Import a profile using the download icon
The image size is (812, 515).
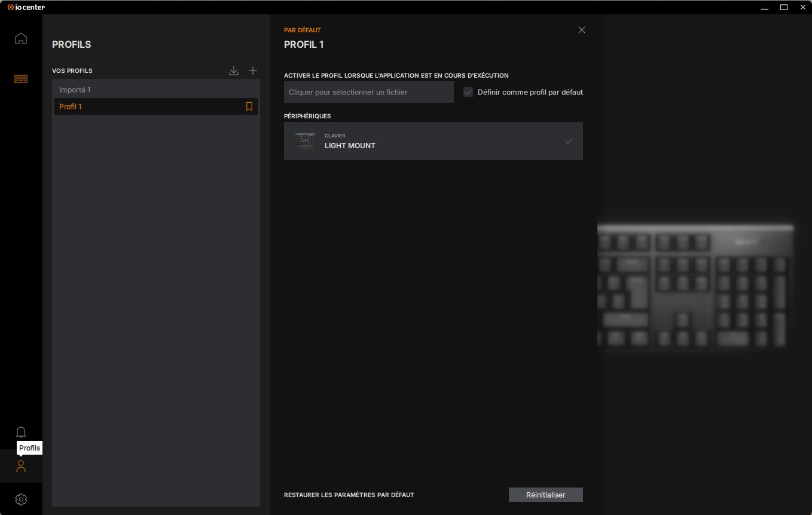tap(234, 70)
